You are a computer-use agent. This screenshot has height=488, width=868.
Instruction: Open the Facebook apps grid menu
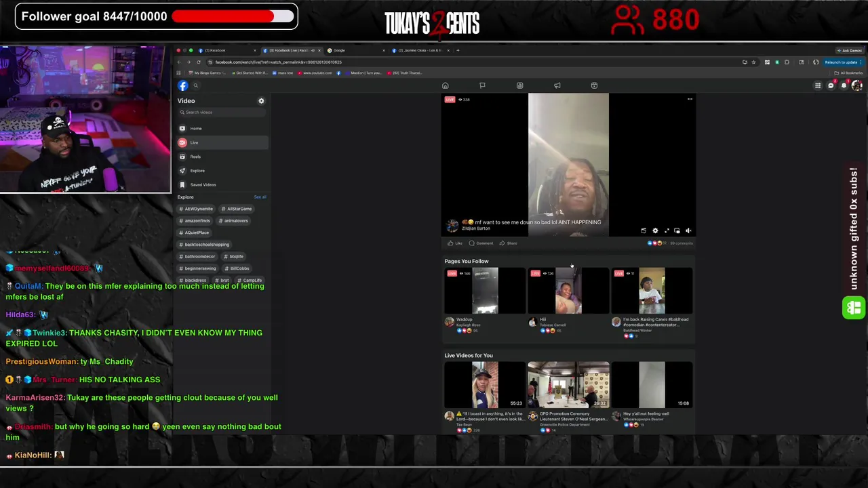tap(818, 85)
